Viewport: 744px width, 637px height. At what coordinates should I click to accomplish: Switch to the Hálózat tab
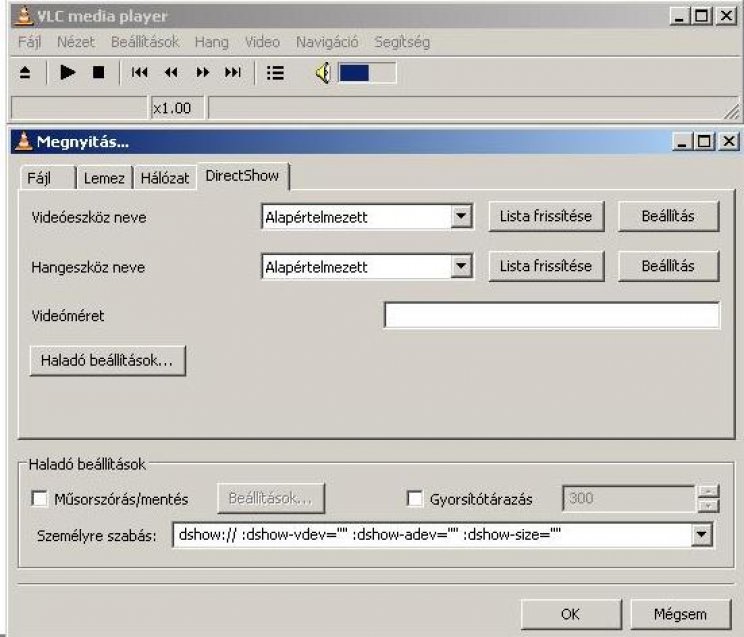tap(165, 178)
